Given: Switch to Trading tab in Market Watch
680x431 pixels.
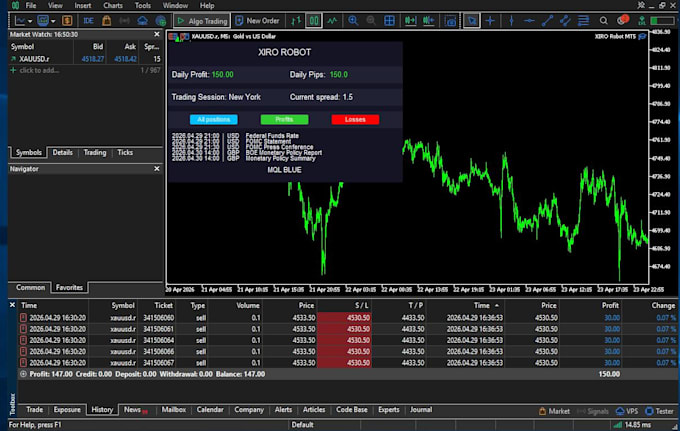Looking at the screenshot, I should click(95, 153).
